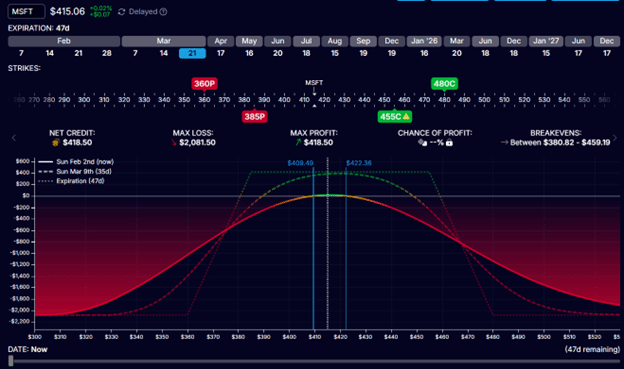Open the Delayed help question-mark icon
The height and width of the screenshot is (369, 624).
click(163, 12)
